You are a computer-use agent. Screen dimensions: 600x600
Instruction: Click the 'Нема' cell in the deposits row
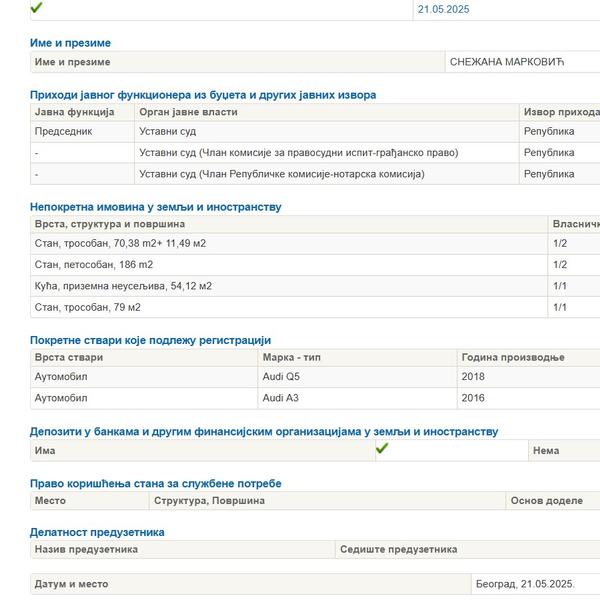click(x=546, y=451)
